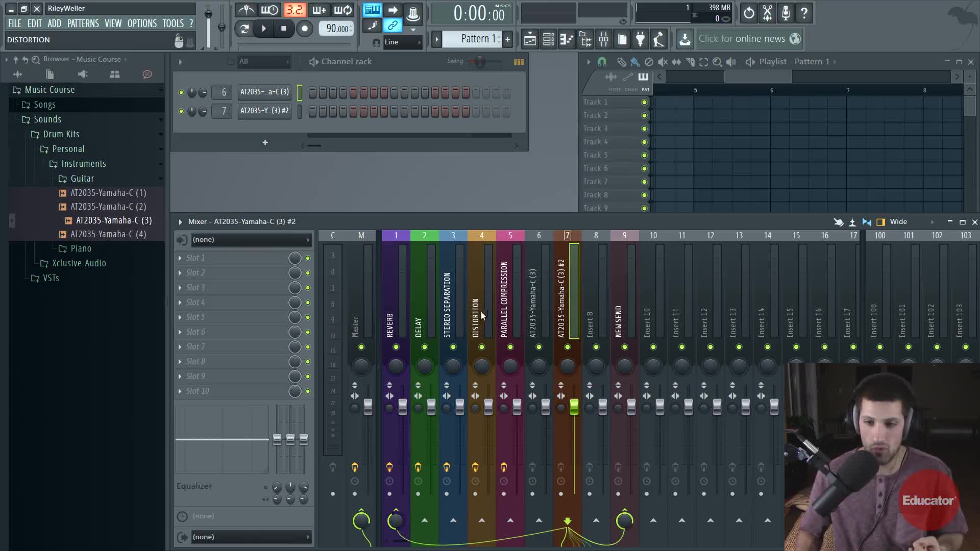Open the Mixer view icon

click(x=603, y=39)
